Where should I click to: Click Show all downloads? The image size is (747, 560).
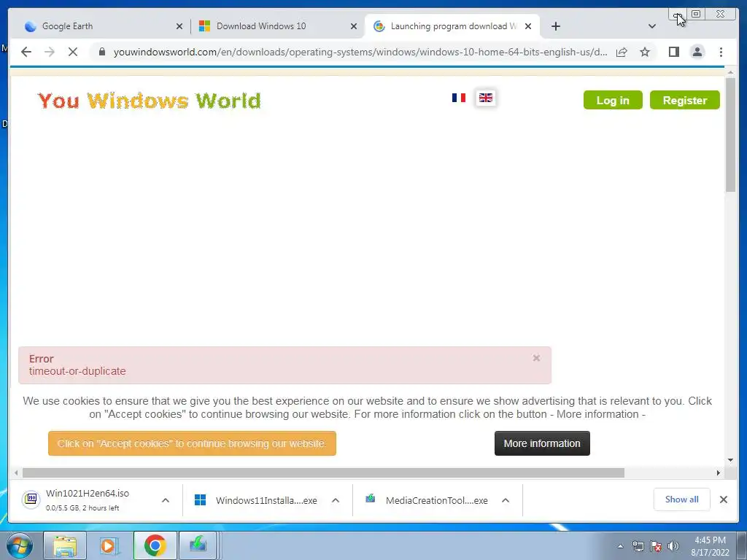682,499
